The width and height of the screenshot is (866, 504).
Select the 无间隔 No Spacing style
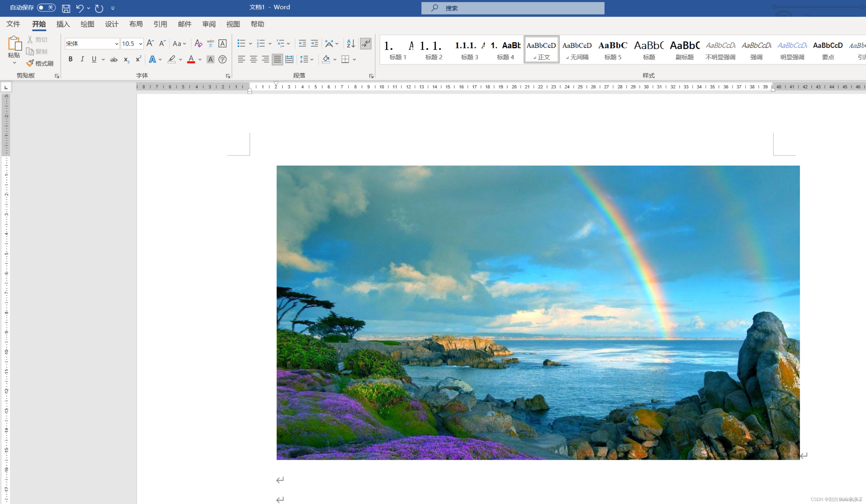(577, 50)
